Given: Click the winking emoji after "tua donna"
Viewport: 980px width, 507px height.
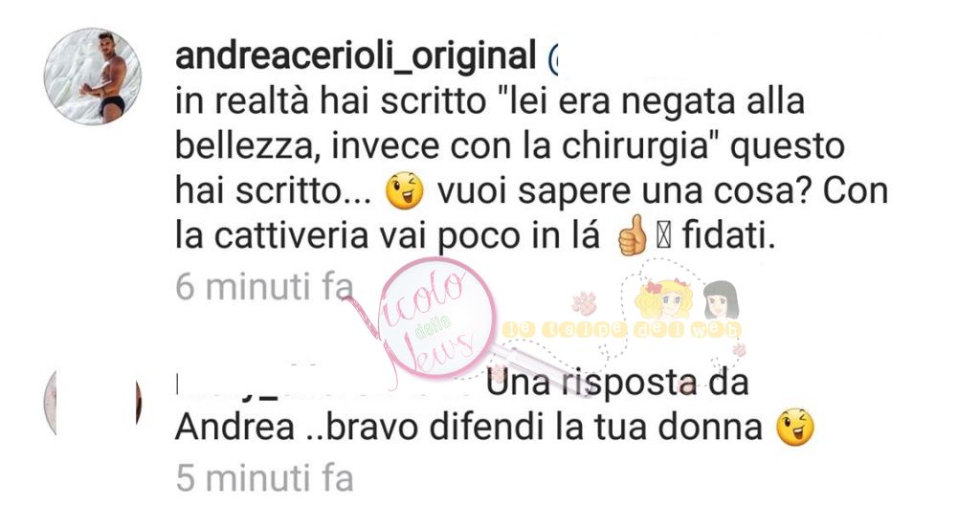Looking at the screenshot, I should point(795,428).
